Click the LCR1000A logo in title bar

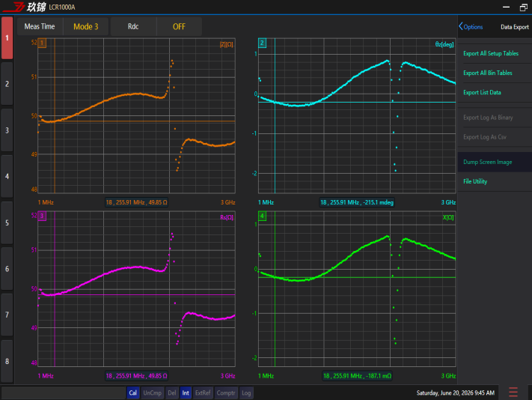[x=39, y=7]
